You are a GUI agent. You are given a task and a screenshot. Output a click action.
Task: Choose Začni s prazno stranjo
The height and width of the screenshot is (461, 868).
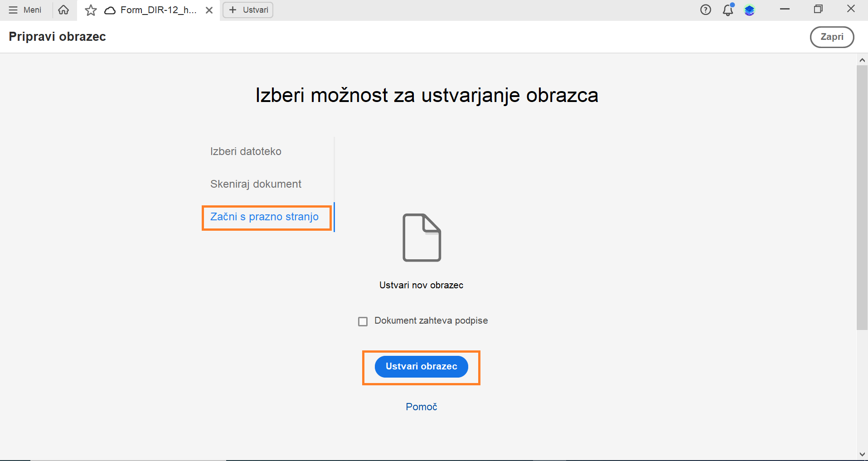(x=264, y=217)
